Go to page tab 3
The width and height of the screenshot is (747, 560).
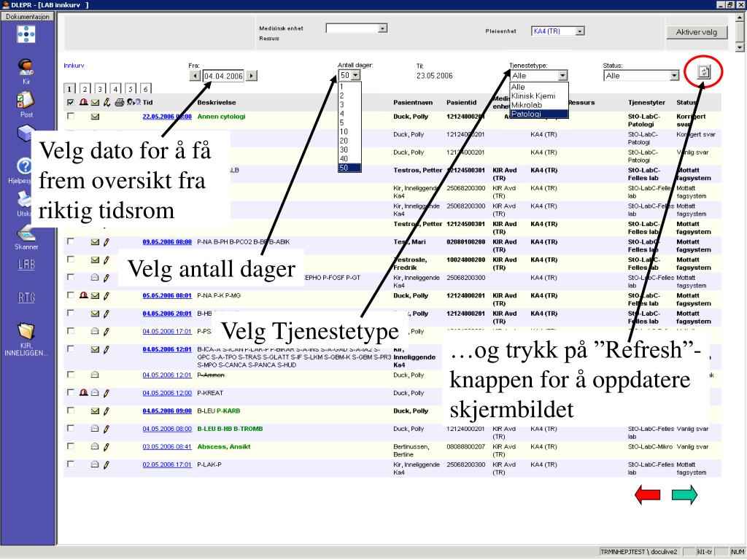click(100, 89)
